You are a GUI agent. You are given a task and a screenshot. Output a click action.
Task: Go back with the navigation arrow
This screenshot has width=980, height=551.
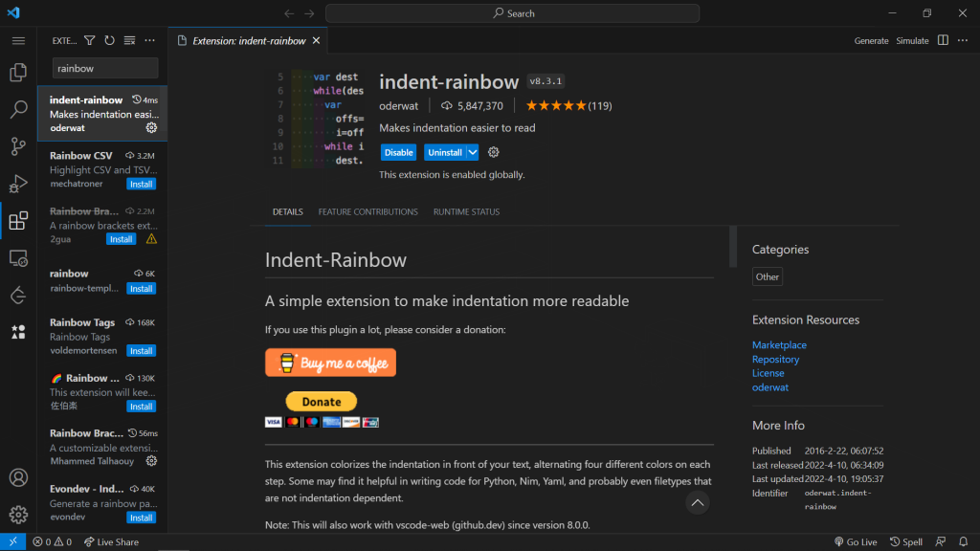289,13
